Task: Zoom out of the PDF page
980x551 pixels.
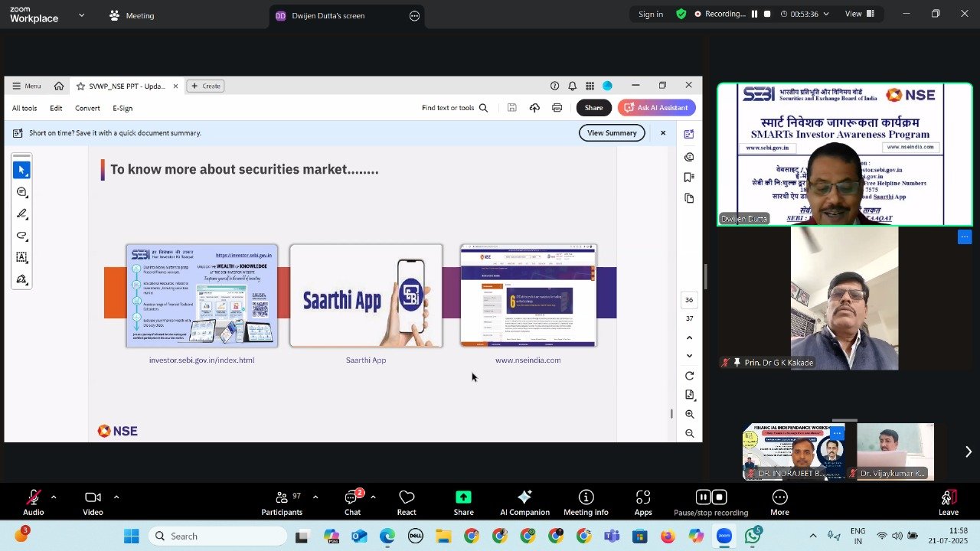Action: (689, 433)
